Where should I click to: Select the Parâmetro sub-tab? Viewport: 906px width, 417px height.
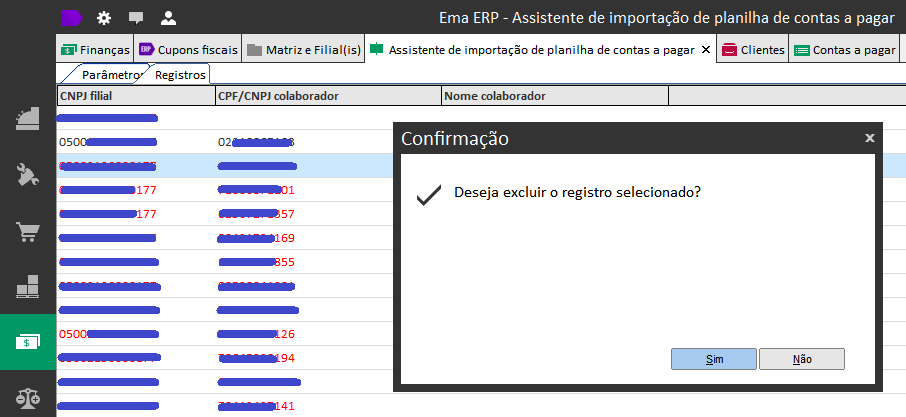click(108, 75)
